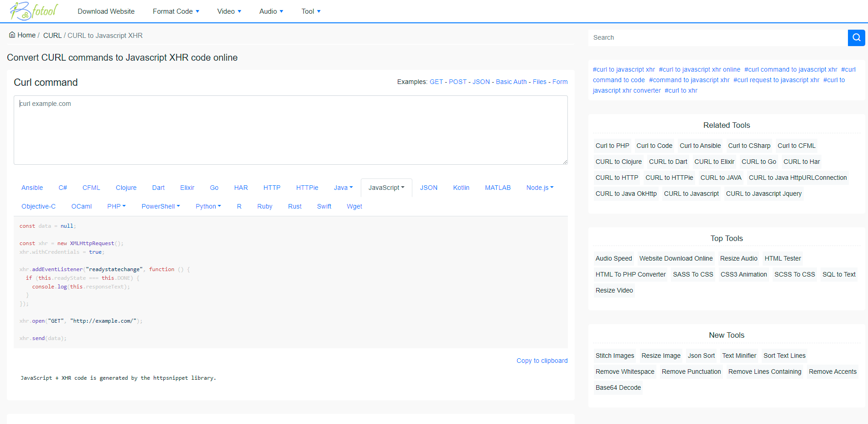This screenshot has height=424, width=868.
Task: Load the Basic Auth example
Action: [x=511, y=81]
